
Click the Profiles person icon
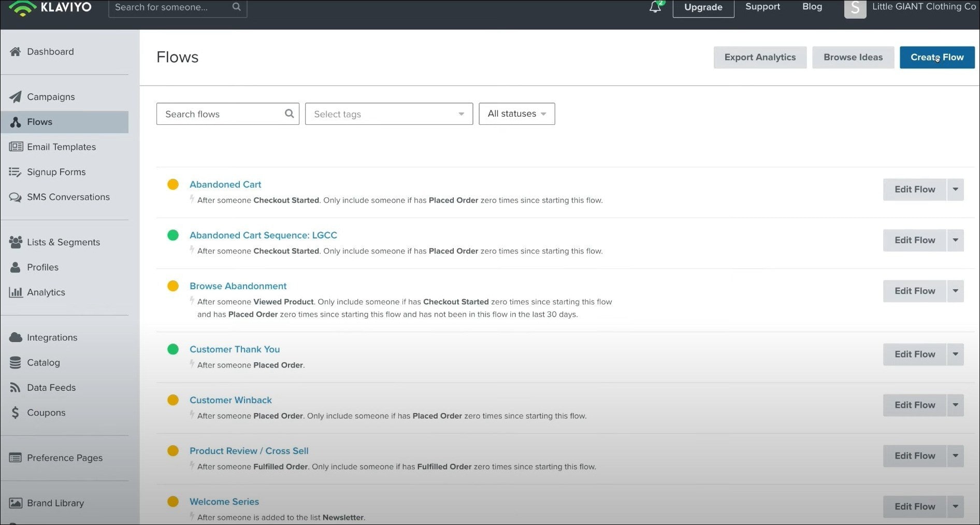(x=16, y=267)
